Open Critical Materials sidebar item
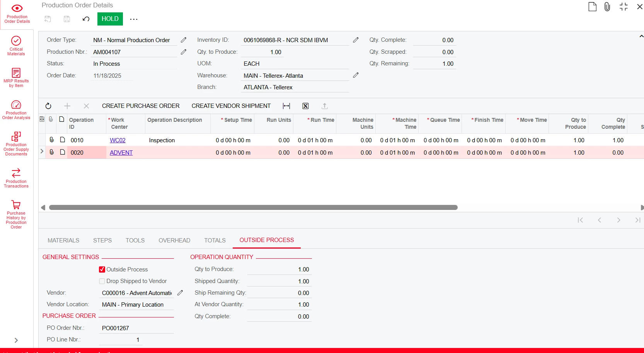This screenshot has height=353, width=644. point(16,46)
